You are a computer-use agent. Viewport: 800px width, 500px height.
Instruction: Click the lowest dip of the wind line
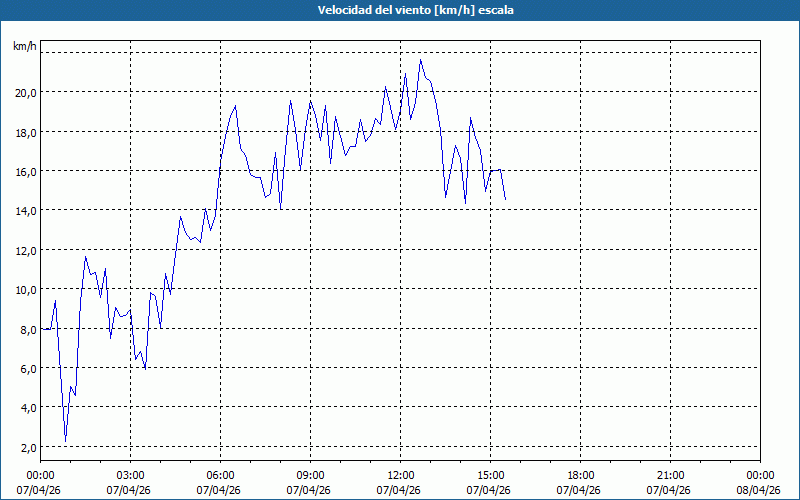[x=66, y=441]
